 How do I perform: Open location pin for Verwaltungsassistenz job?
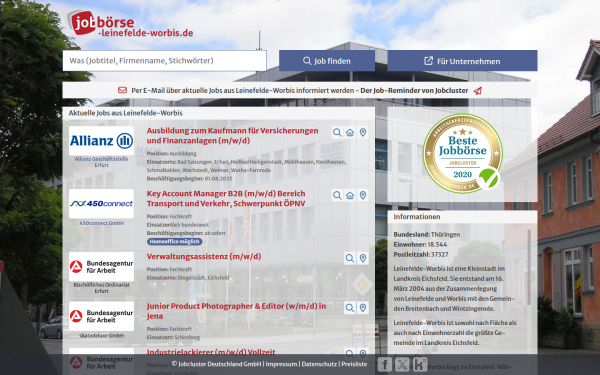[363, 258]
